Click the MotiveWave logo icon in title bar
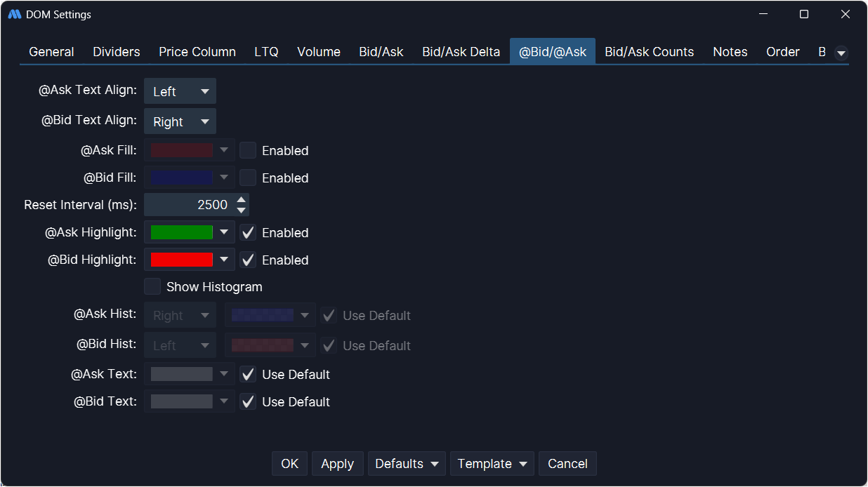This screenshot has height=487, width=868. 14,14
